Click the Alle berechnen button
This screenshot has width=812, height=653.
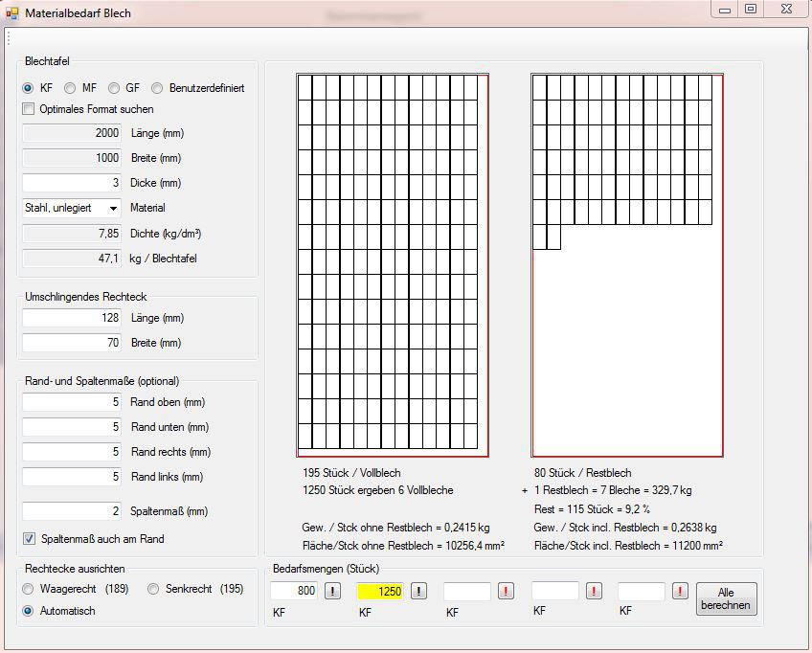[x=726, y=599]
